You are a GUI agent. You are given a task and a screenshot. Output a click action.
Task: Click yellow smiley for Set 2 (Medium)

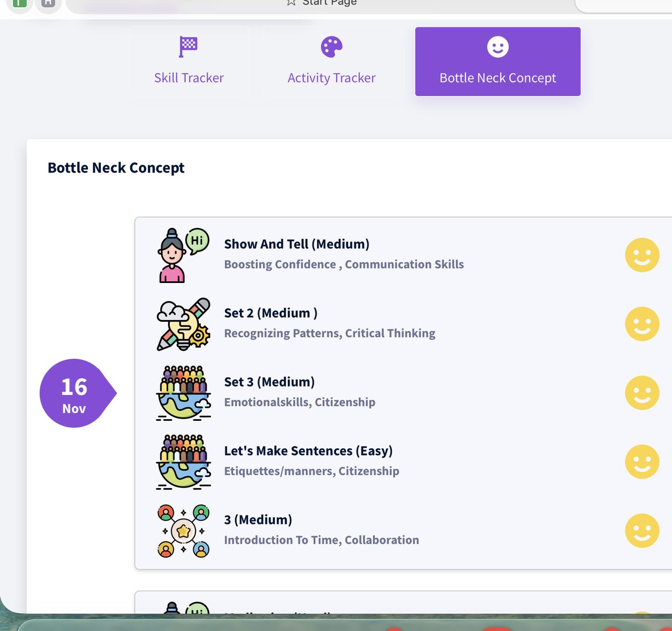click(x=642, y=324)
